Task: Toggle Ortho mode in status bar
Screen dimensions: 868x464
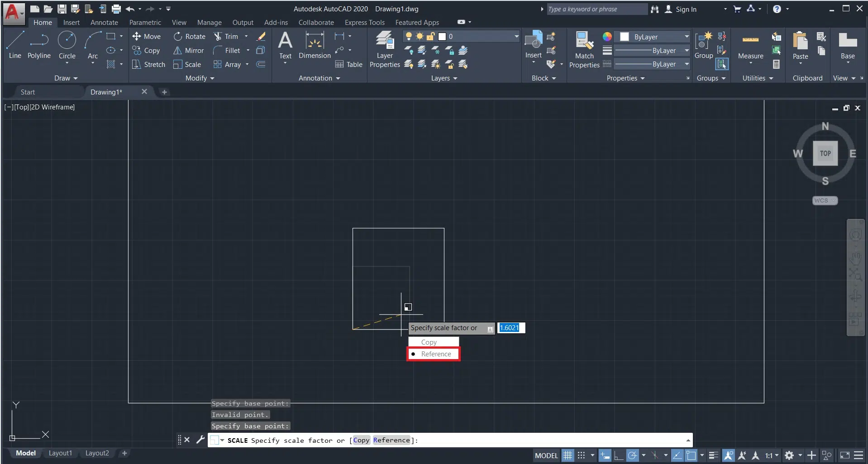Action: (618, 455)
